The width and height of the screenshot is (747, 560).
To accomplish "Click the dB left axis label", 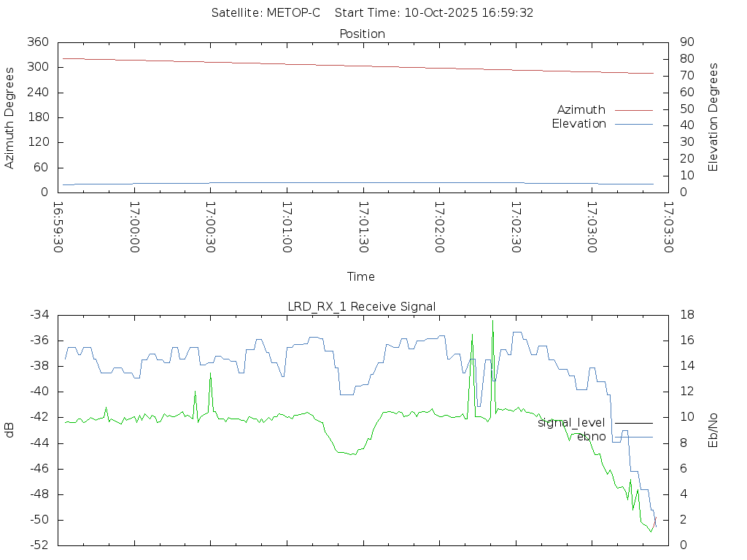I will click(x=9, y=430).
